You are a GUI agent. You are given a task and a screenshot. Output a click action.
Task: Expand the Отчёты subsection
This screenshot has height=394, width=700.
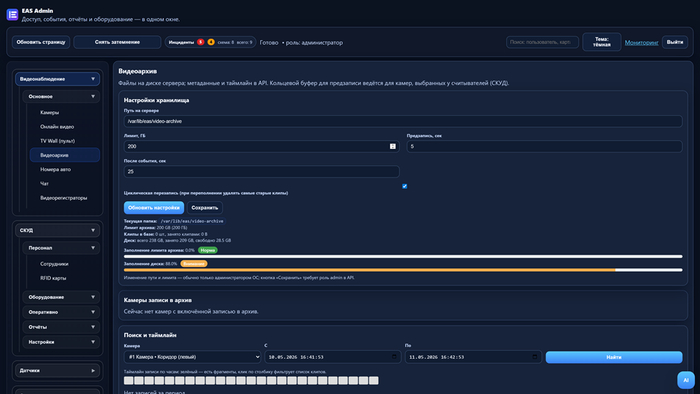pyautogui.click(x=61, y=327)
